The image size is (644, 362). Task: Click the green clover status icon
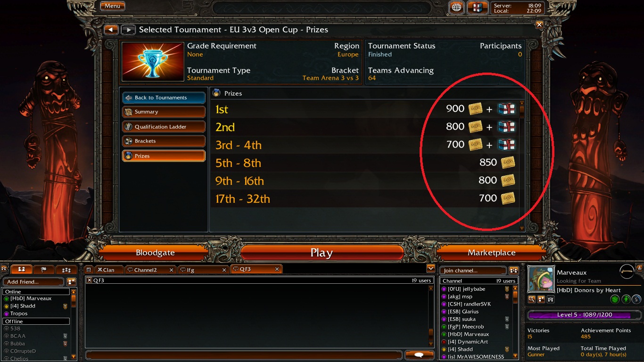pos(615,299)
